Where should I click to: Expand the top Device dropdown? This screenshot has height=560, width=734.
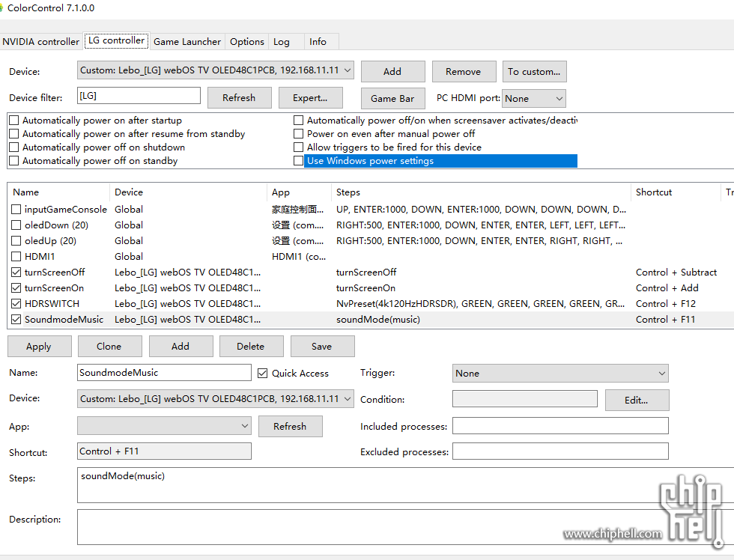216,70
